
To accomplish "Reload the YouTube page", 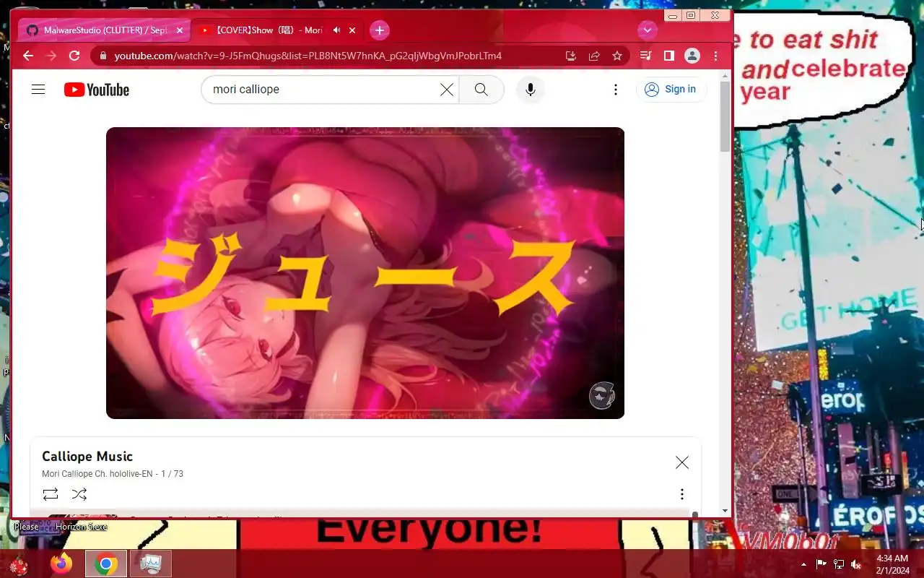I will click(x=74, y=56).
